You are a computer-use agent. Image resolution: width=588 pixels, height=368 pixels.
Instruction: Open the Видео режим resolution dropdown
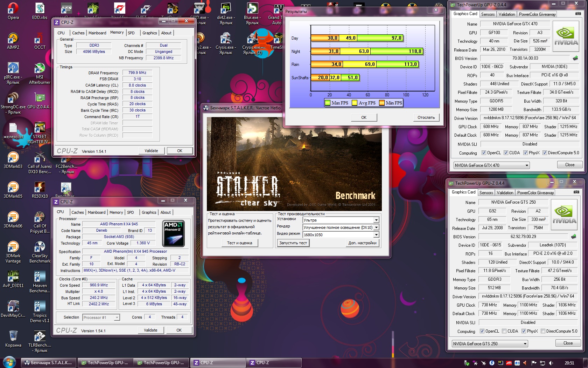coord(341,235)
